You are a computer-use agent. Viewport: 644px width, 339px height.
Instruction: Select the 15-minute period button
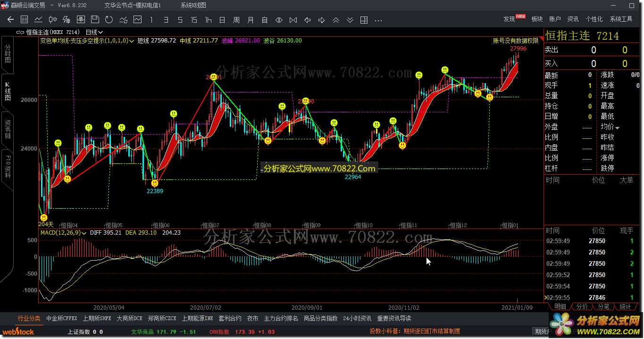194,20
